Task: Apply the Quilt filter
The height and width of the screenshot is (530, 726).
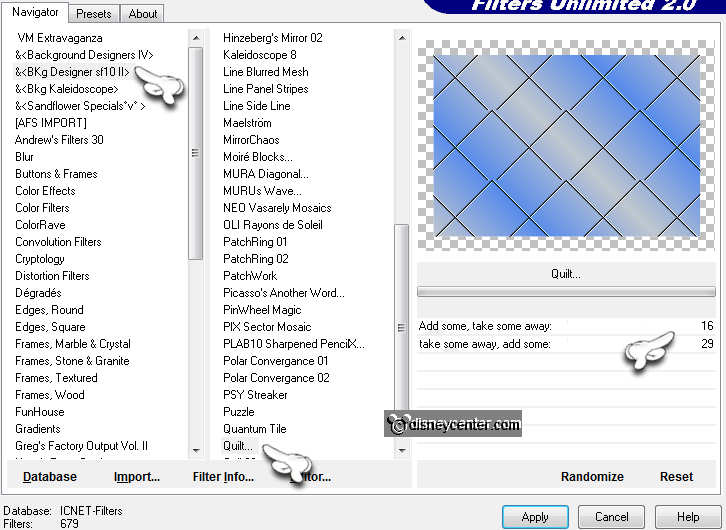Action: point(535,517)
